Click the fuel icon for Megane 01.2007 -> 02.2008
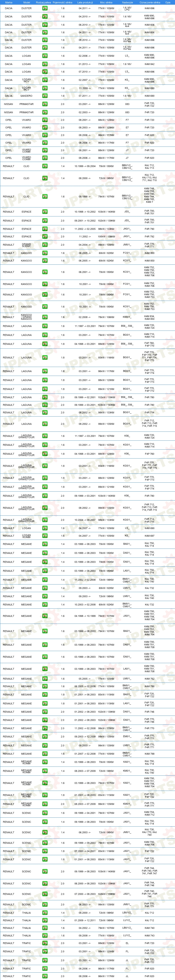The width and height of the screenshot is (175, 980). coord(45,754)
